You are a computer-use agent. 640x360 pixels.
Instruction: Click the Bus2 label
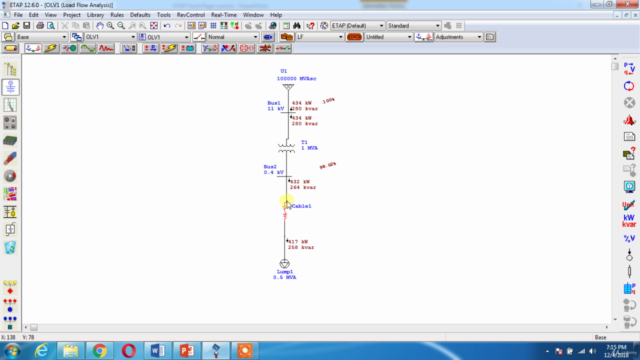click(x=270, y=167)
